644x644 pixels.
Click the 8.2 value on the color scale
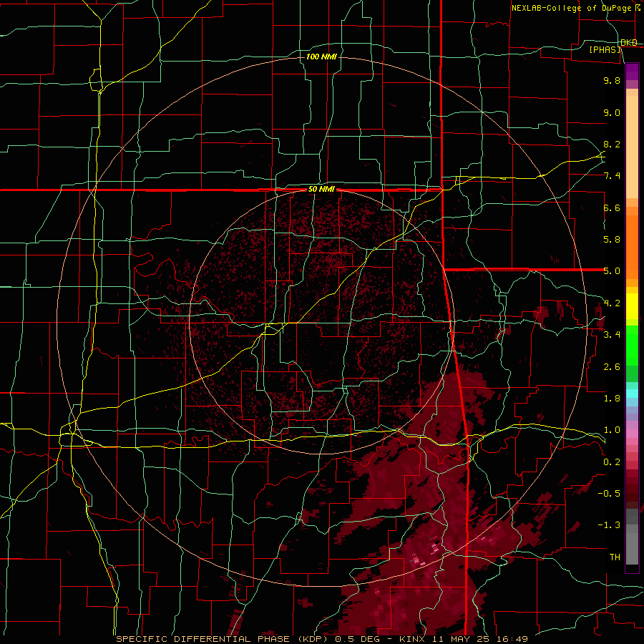pos(612,144)
